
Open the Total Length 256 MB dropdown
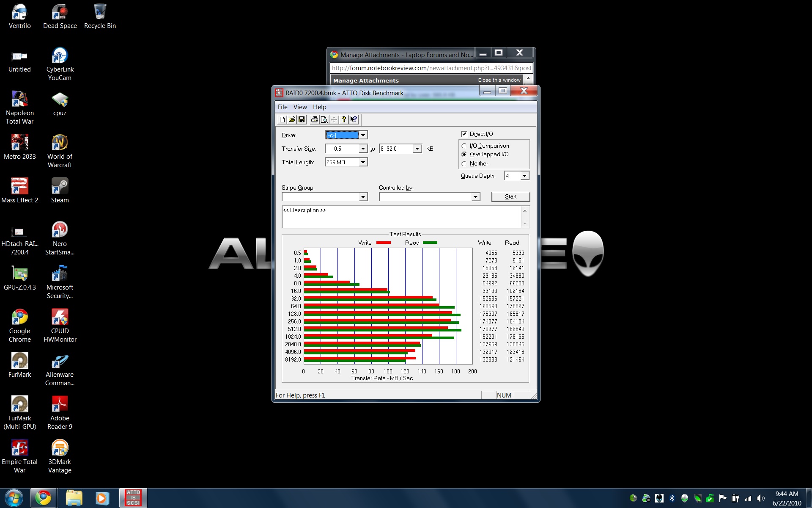click(363, 162)
